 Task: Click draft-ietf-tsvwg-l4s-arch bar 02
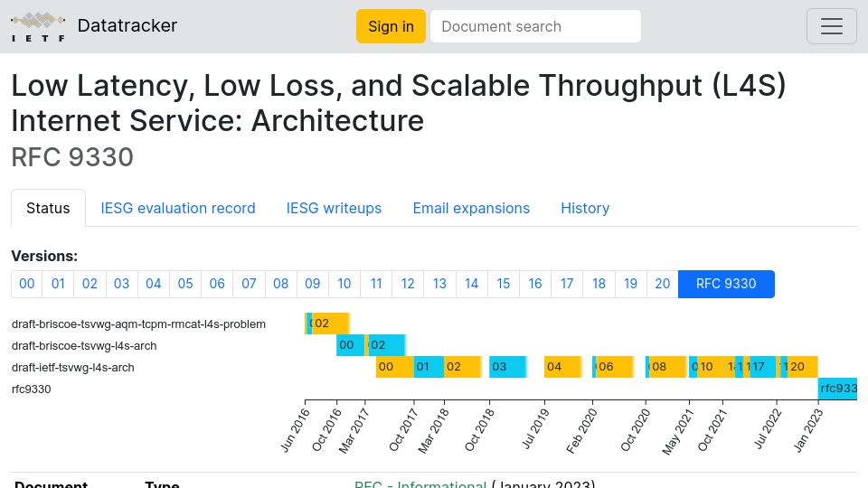point(462,367)
